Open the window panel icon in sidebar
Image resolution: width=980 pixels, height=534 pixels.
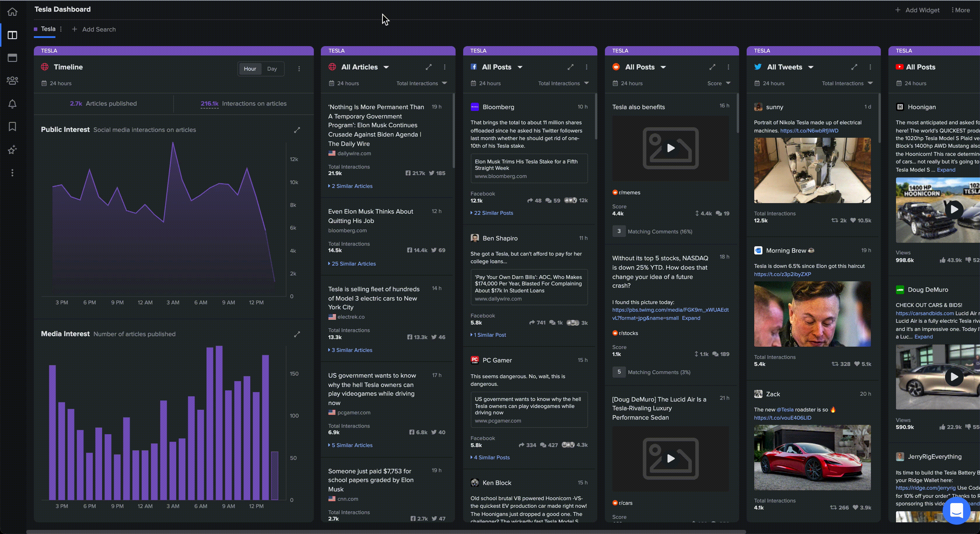[12, 58]
